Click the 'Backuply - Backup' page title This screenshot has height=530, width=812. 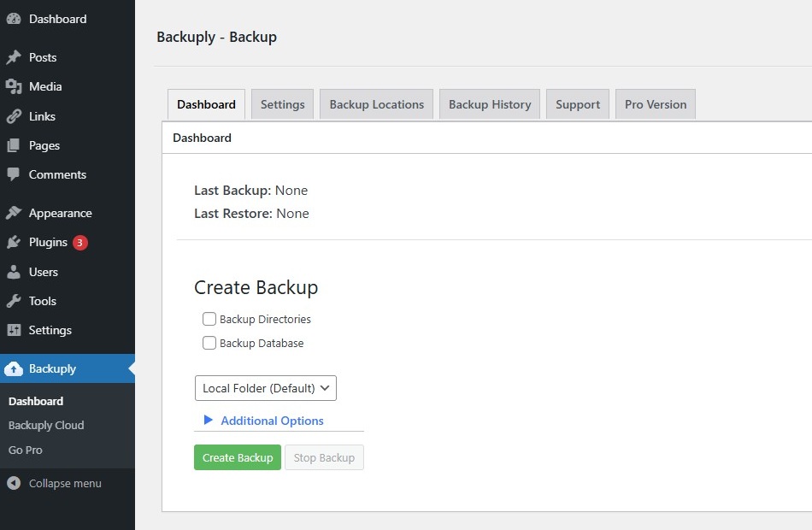pos(216,38)
